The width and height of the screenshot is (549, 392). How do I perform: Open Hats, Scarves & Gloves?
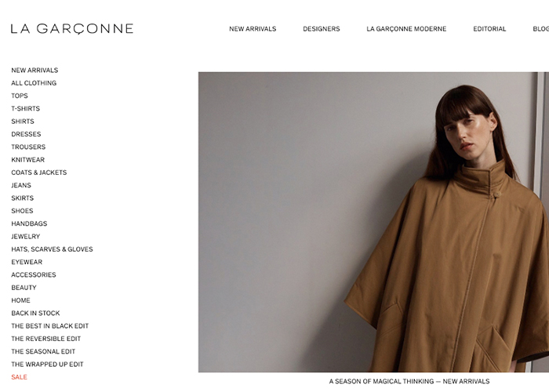pos(52,249)
